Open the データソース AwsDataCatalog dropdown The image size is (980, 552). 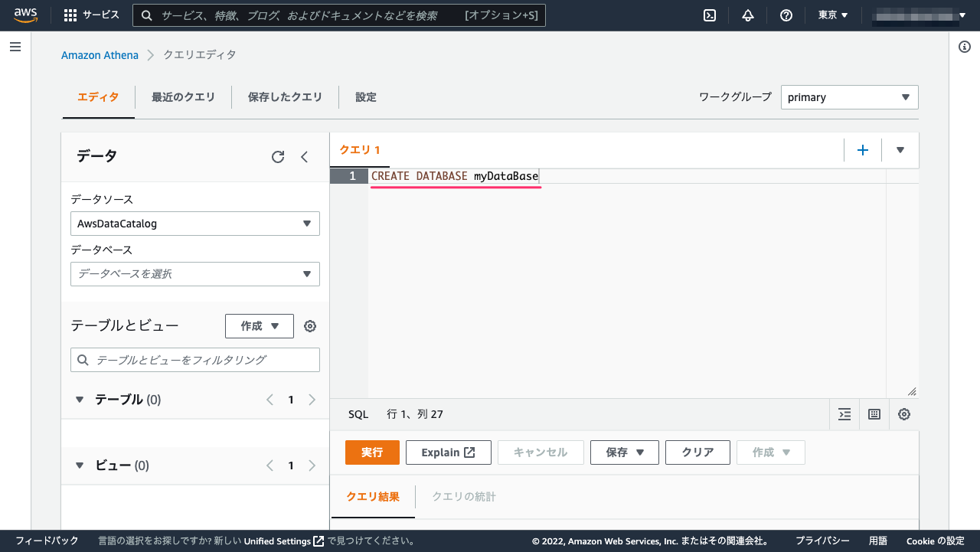pyautogui.click(x=195, y=224)
